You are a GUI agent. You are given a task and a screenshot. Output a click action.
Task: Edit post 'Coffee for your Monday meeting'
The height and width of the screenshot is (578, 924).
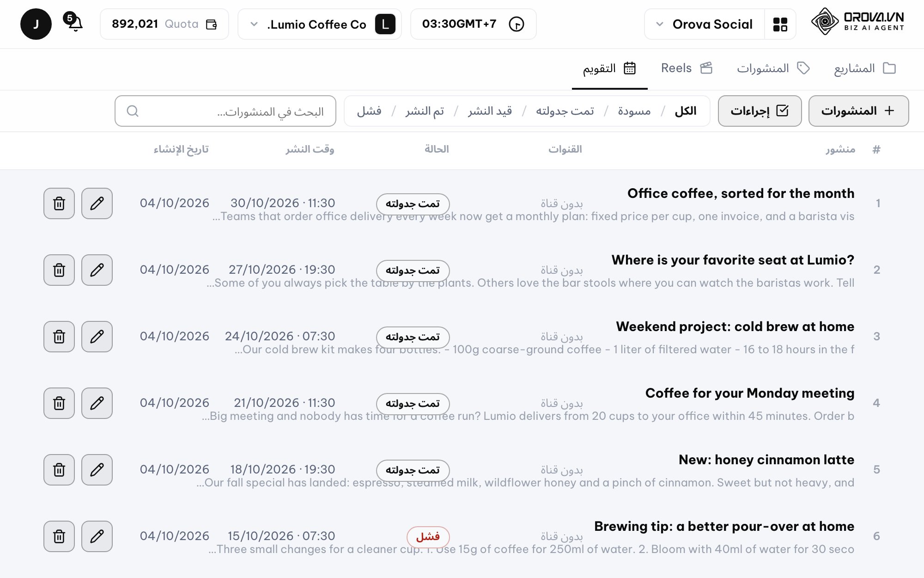[x=97, y=403]
